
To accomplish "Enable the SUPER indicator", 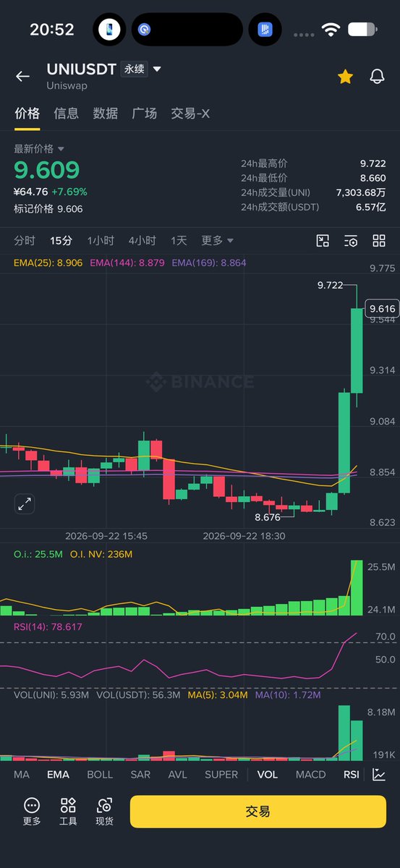I will 221,774.
